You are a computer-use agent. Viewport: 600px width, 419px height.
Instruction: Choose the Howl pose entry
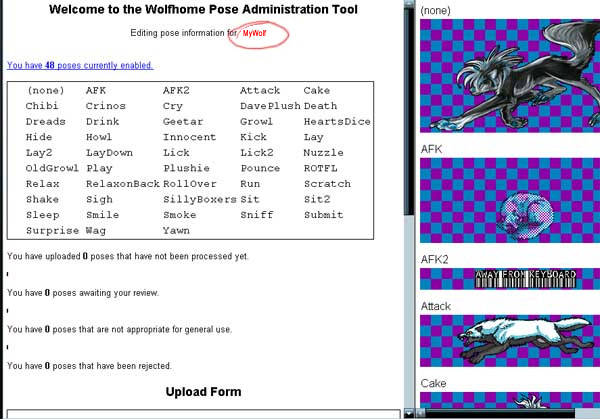pos(99,137)
